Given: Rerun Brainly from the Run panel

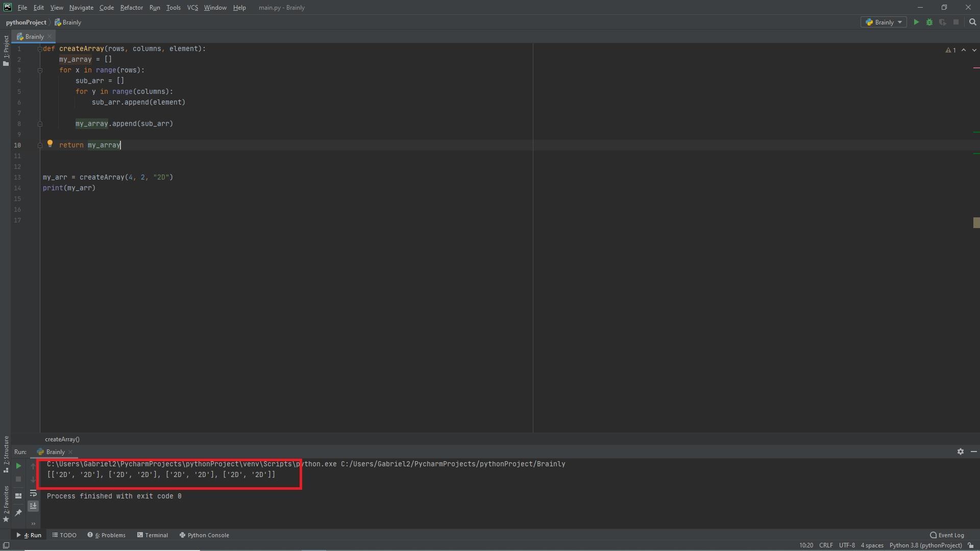Looking at the screenshot, I should (x=18, y=466).
